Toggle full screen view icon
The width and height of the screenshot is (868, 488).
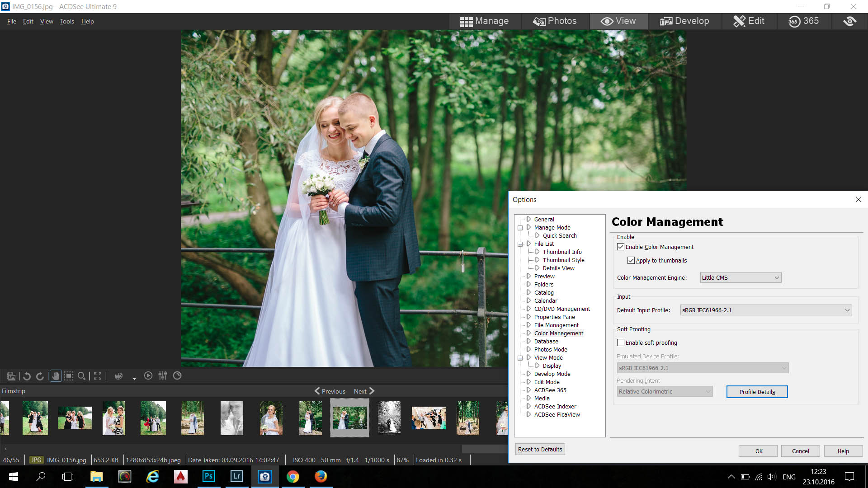pyautogui.click(x=98, y=376)
